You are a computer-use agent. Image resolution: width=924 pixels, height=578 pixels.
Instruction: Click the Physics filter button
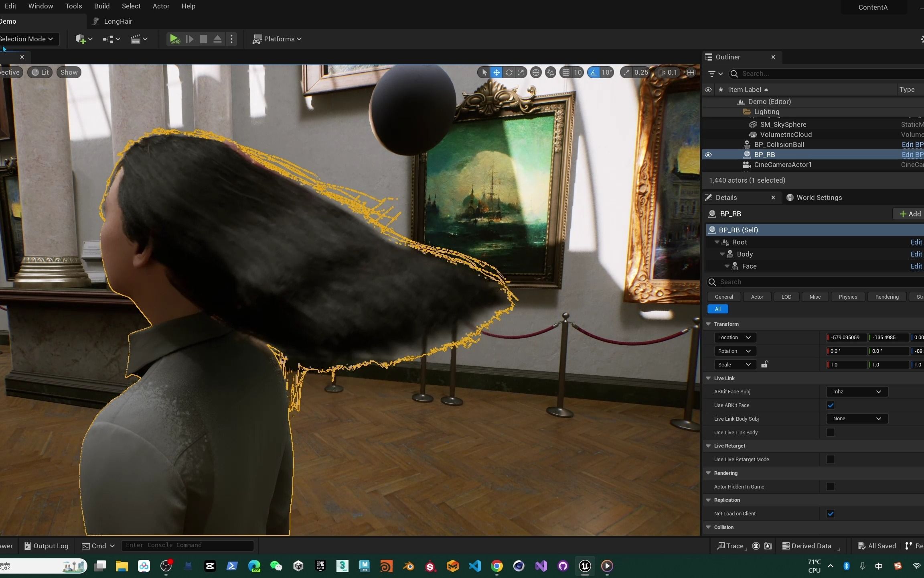[847, 297]
